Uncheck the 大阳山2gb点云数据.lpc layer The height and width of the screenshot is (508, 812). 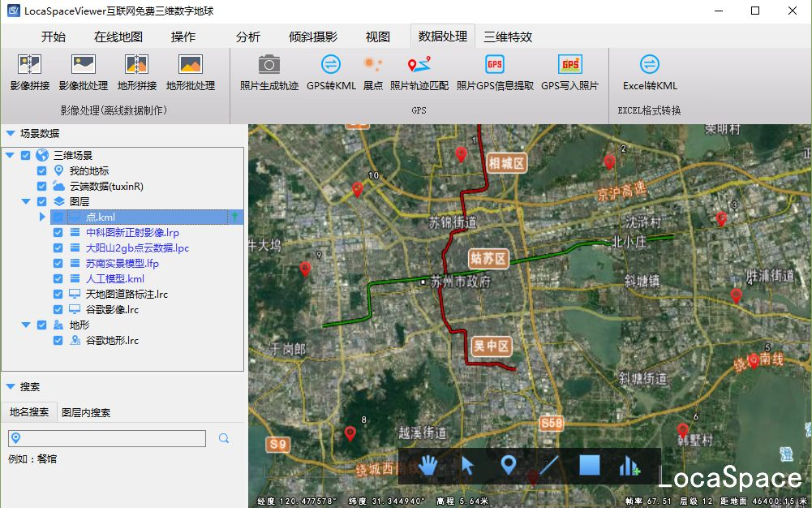click(x=58, y=248)
